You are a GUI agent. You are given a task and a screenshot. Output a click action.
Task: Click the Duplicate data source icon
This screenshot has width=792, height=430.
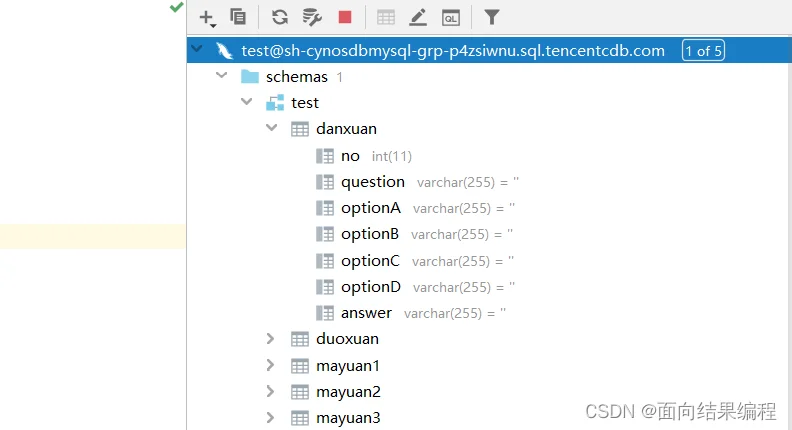(x=238, y=17)
